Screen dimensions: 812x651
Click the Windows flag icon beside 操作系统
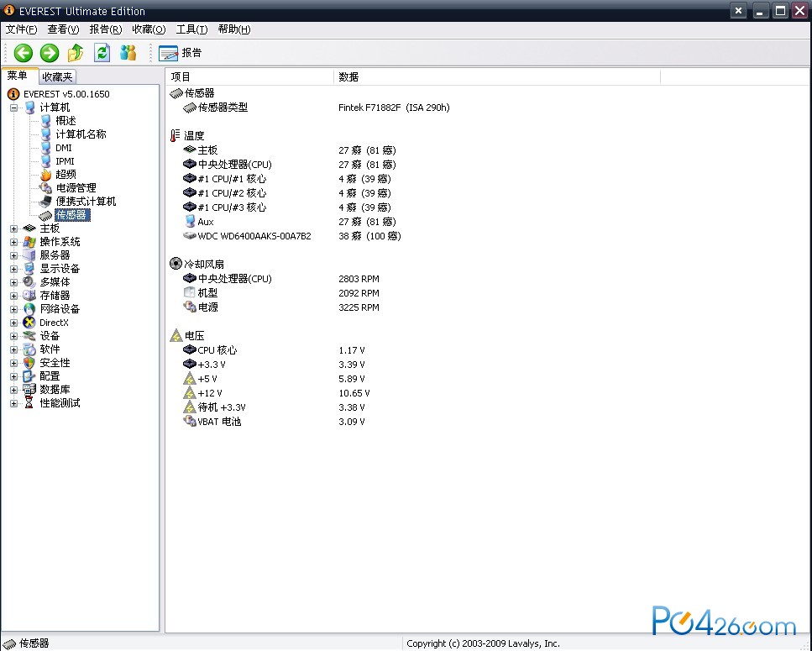pyautogui.click(x=29, y=242)
